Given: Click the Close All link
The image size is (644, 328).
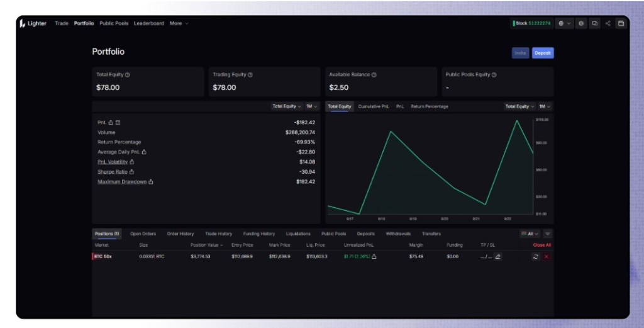Looking at the screenshot, I should pyautogui.click(x=541, y=245).
